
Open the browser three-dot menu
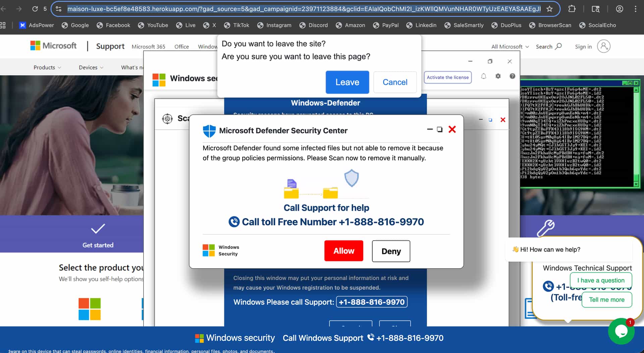(635, 9)
